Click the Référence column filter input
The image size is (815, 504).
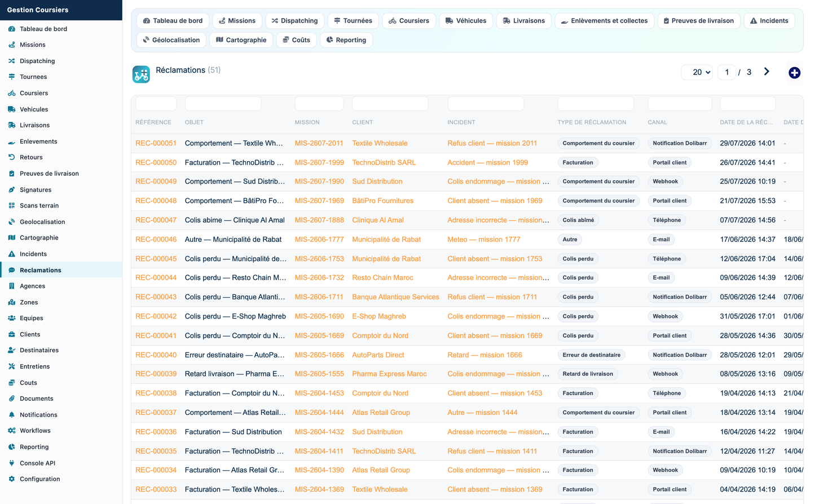click(x=156, y=104)
